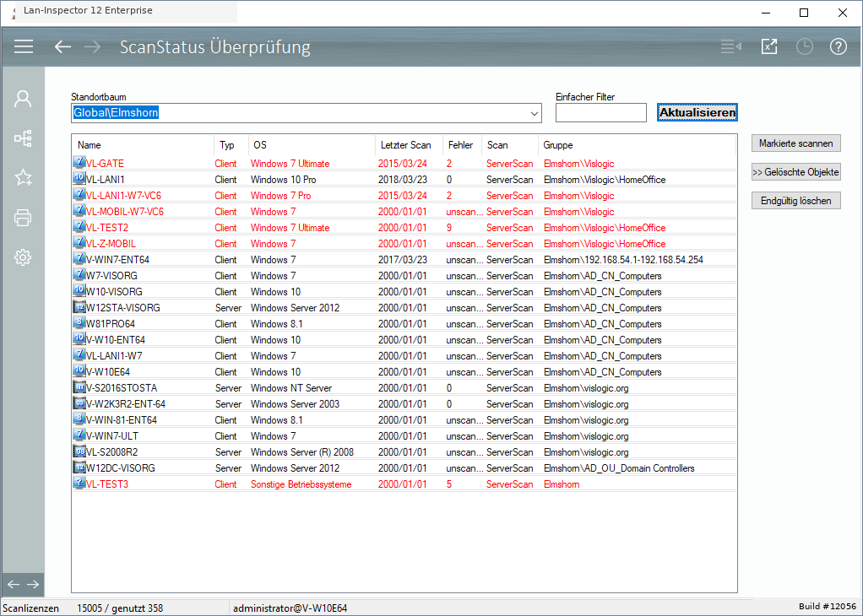863x616 pixels.
Task: Sort by the Fehler column header
Action: click(460, 145)
